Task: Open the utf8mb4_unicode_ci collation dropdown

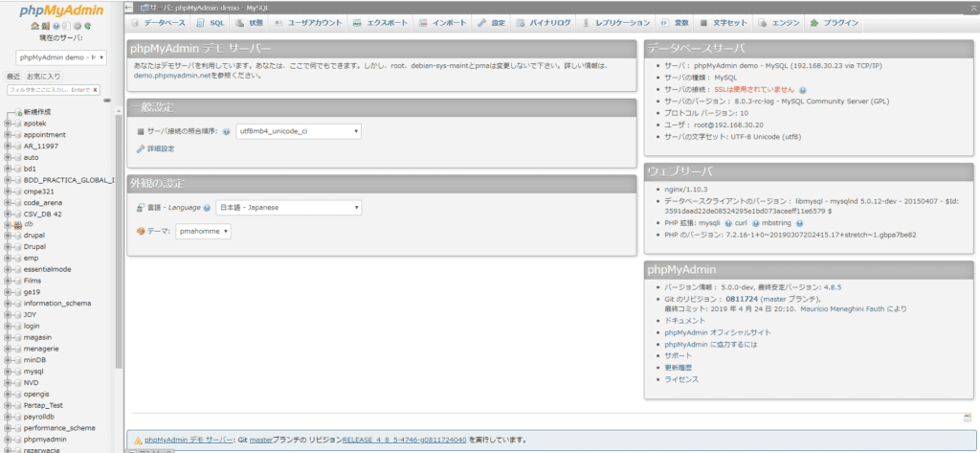Action: coord(299,131)
